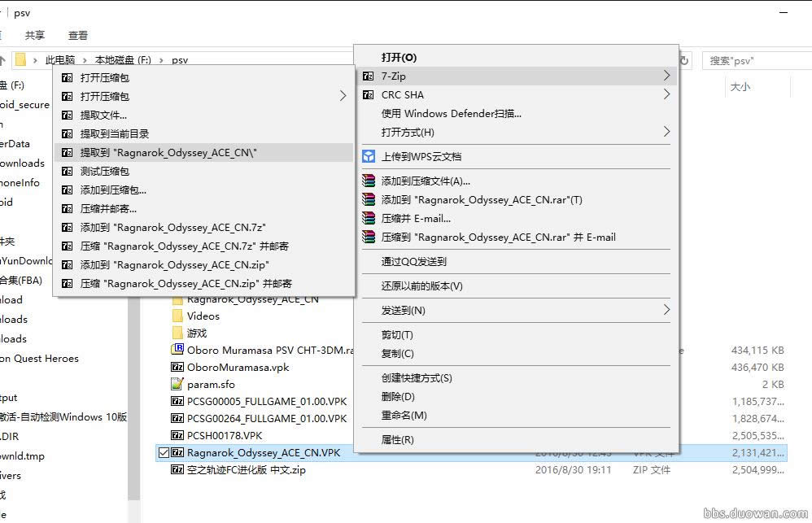This screenshot has width=812, height=523.
Task: Click the 7z icon next to 提取文件...
Action: pos(68,115)
